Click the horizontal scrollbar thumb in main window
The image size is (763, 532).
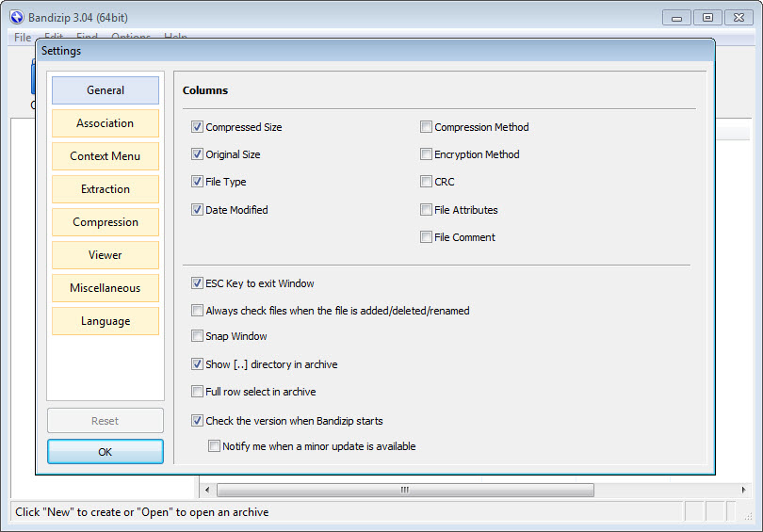pos(405,490)
